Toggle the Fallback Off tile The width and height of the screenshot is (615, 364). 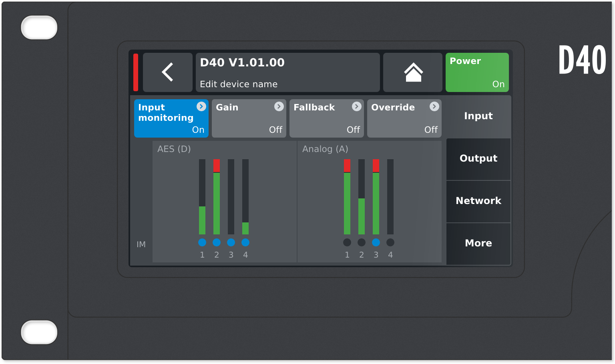(x=327, y=118)
